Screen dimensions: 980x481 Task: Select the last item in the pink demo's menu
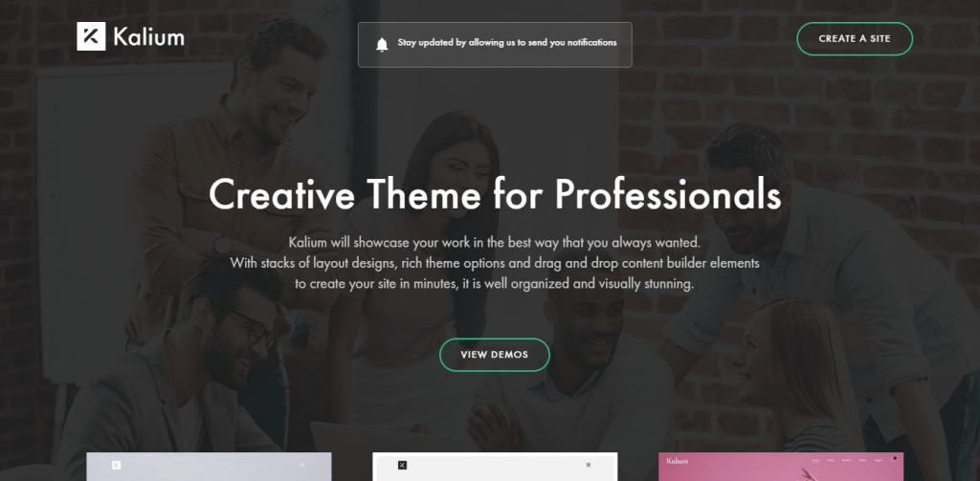click(x=879, y=460)
